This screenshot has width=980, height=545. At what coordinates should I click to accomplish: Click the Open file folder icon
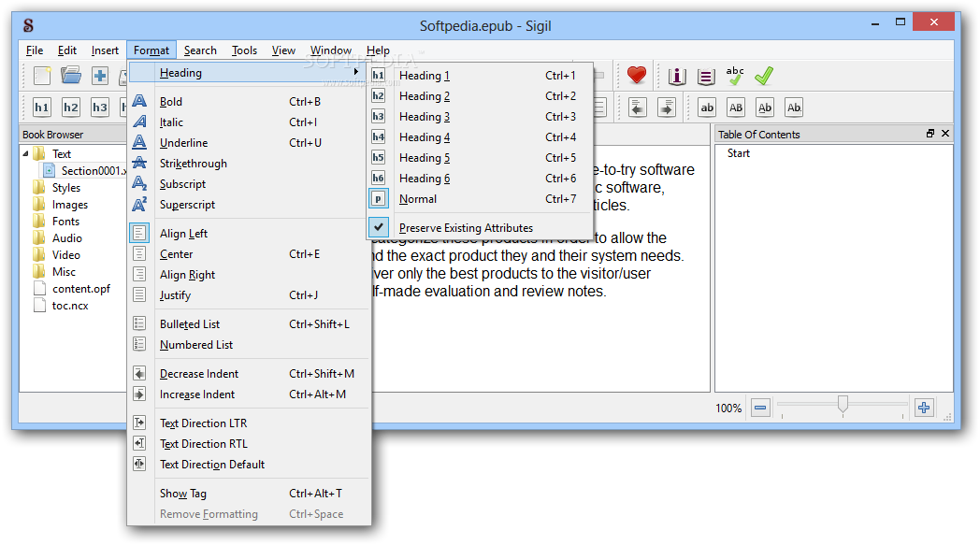pyautogui.click(x=71, y=76)
